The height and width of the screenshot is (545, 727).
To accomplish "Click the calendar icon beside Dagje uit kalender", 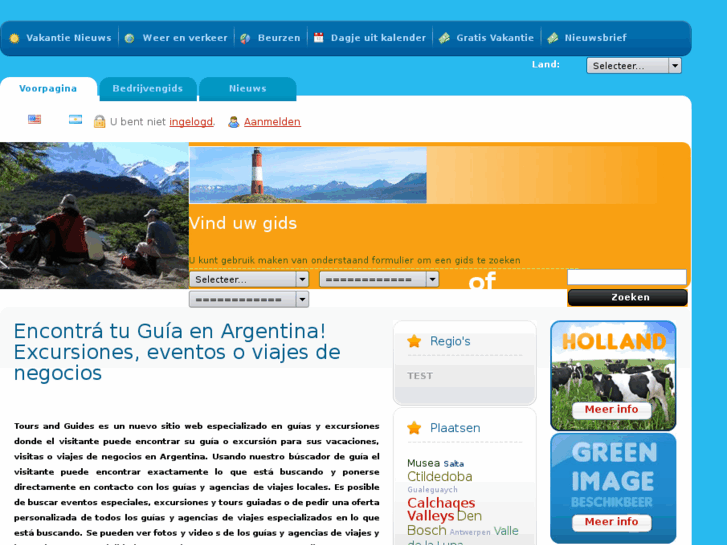I will click(319, 38).
